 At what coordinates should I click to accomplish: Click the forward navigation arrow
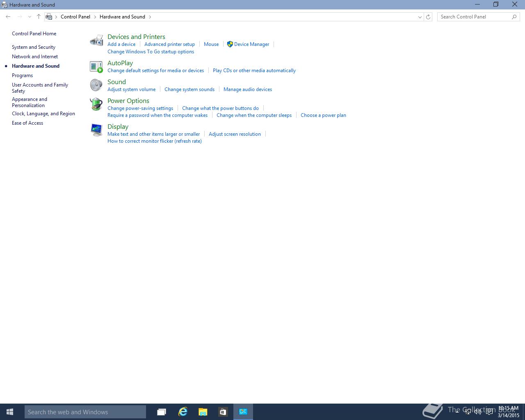point(20,17)
